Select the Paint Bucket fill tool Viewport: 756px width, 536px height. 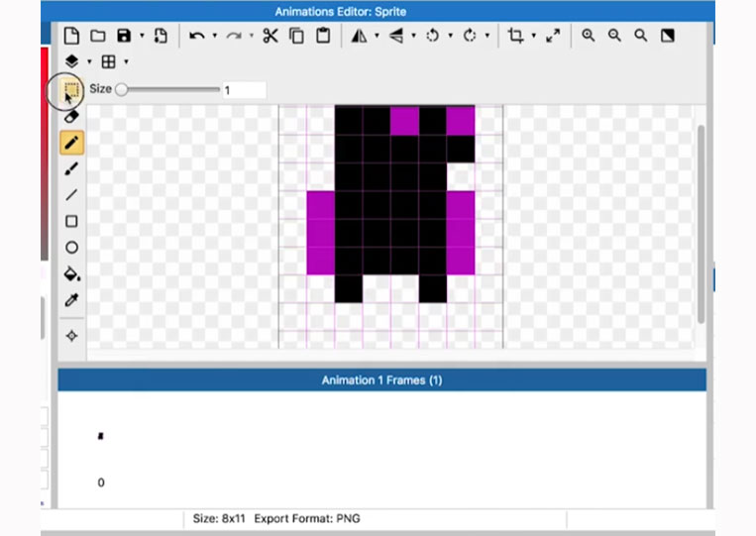(x=72, y=273)
